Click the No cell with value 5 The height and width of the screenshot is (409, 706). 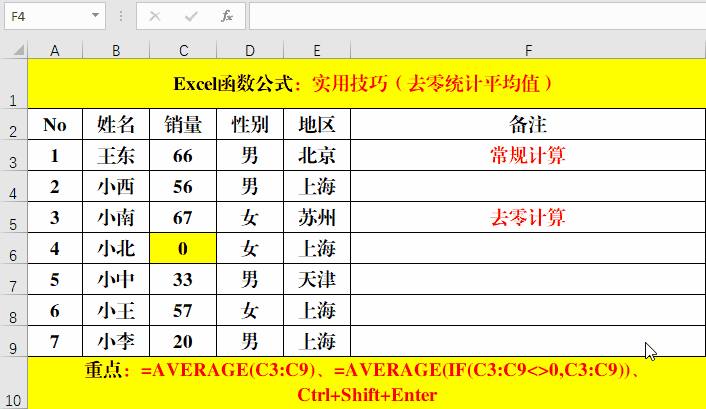55,280
